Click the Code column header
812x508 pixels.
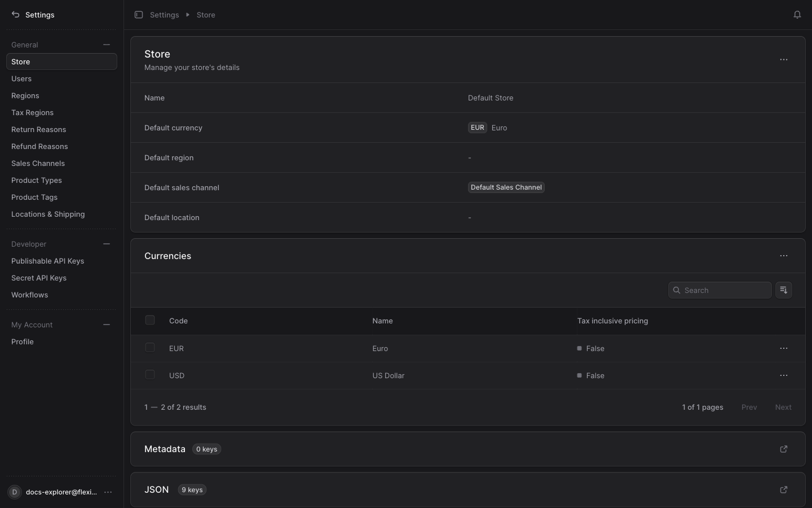(x=178, y=321)
